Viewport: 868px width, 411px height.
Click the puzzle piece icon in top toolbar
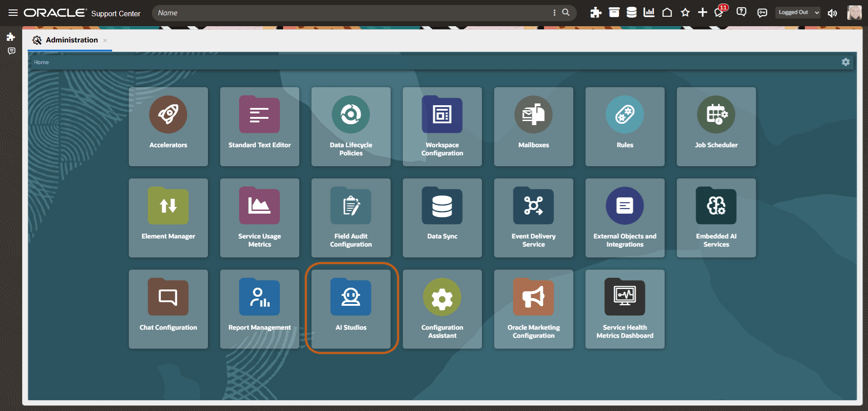(596, 13)
